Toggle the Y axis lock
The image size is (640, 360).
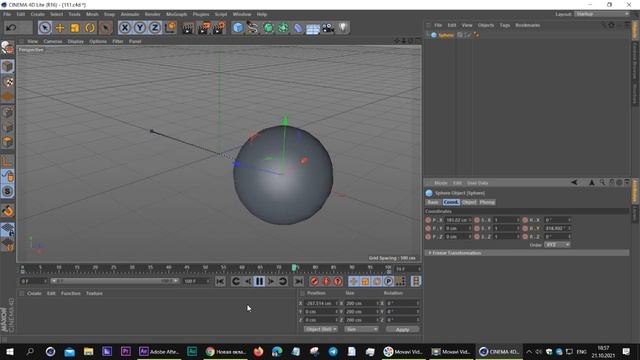point(140,28)
